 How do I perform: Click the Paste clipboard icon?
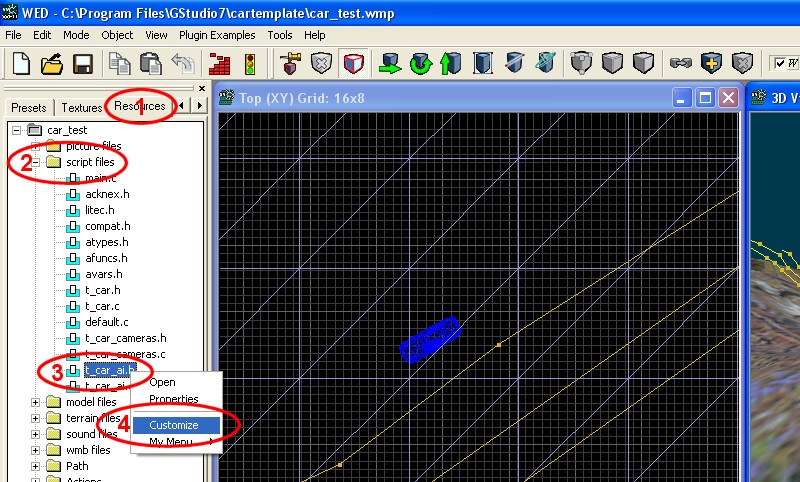pyautogui.click(x=151, y=64)
